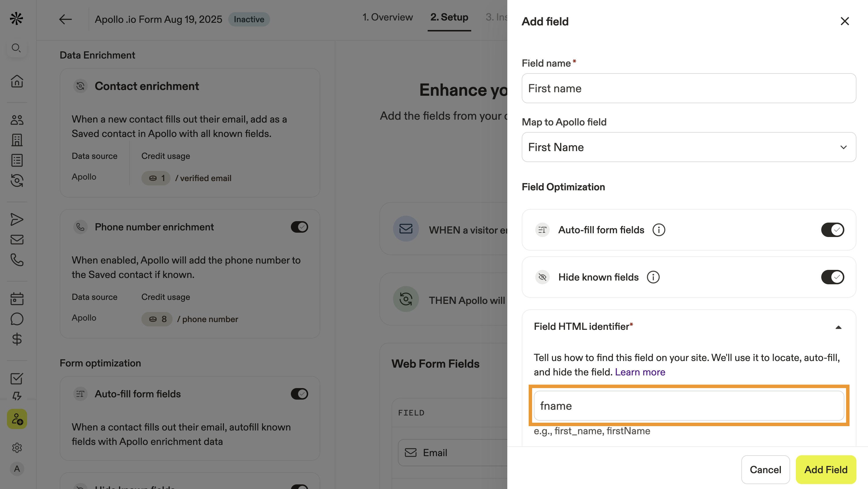Click the search icon in sidebar
Image resolution: width=868 pixels, height=489 pixels.
point(16,48)
